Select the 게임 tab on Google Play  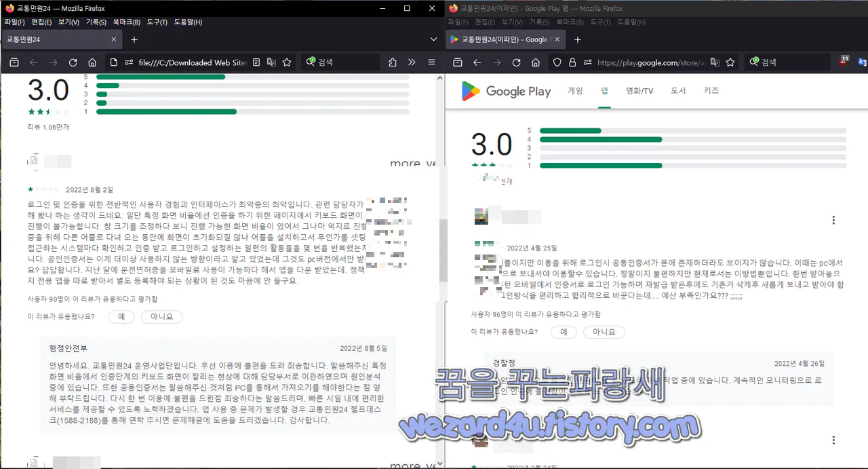point(575,91)
